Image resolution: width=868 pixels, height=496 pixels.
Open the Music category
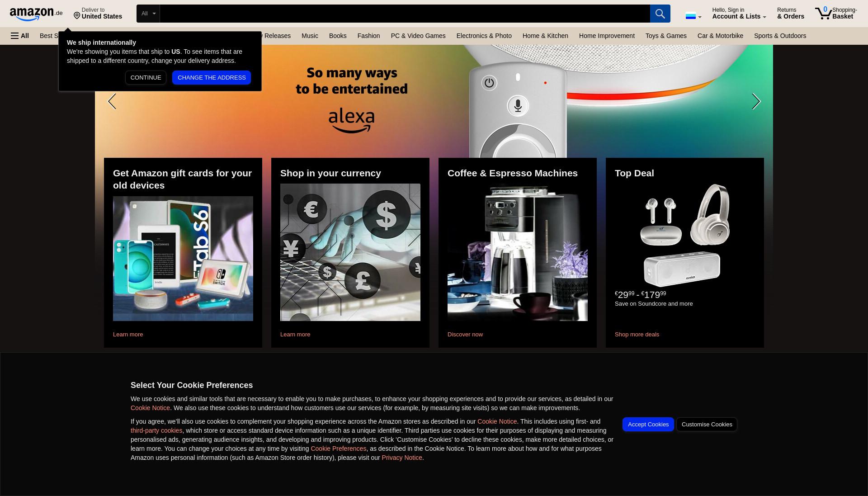tap(310, 36)
